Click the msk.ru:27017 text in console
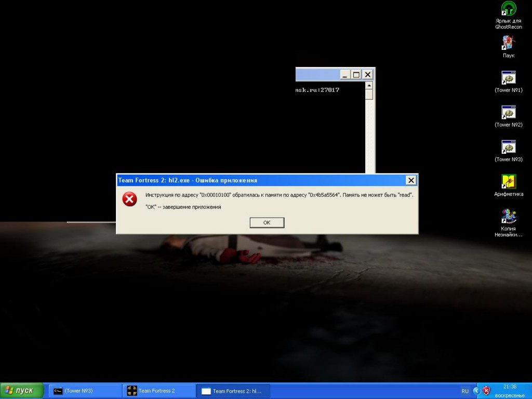 (317, 90)
